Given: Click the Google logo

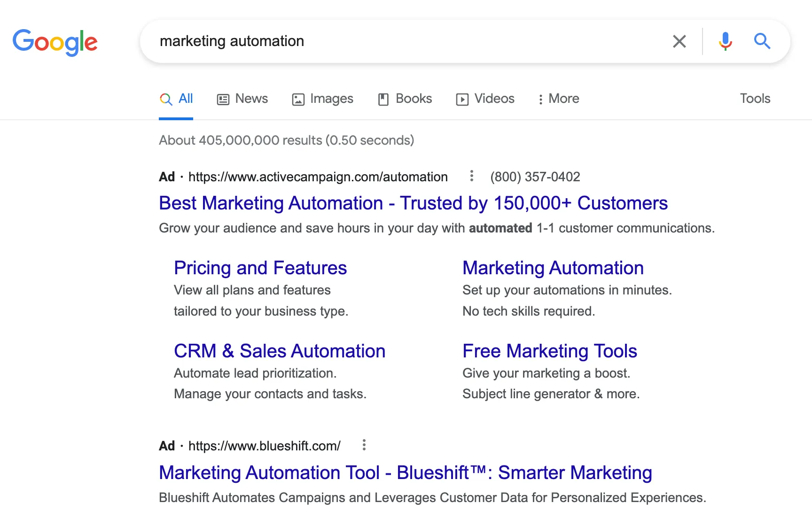Looking at the screenshot, I should tap(55, 42).
